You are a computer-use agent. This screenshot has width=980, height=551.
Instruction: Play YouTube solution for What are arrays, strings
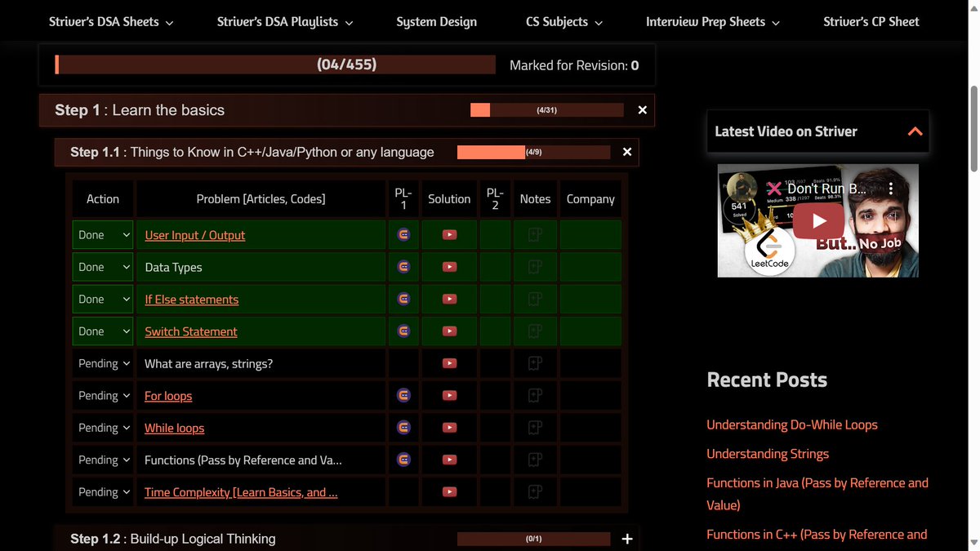[x=449, y=363]
